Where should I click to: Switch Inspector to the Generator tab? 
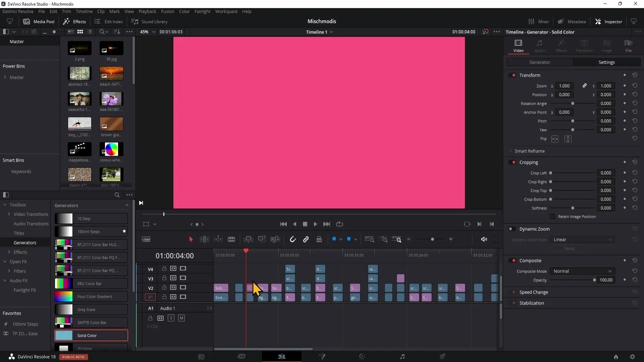[x=540, y=62]
